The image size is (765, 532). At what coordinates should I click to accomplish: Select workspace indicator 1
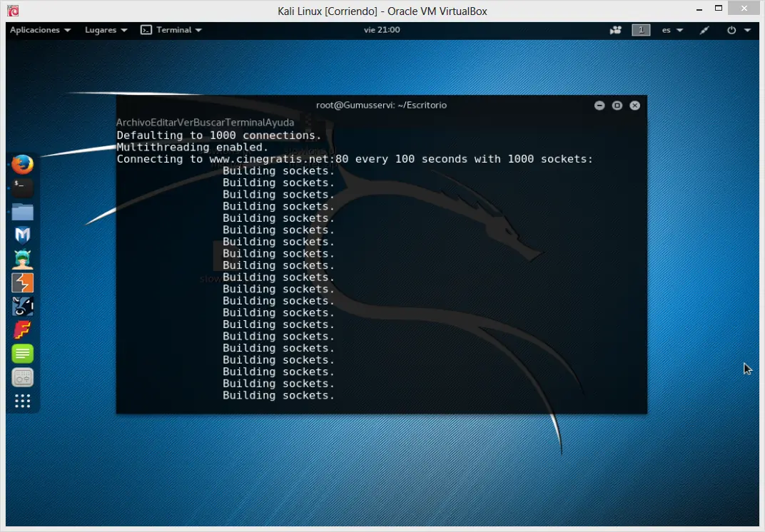(x=641, y=30)
